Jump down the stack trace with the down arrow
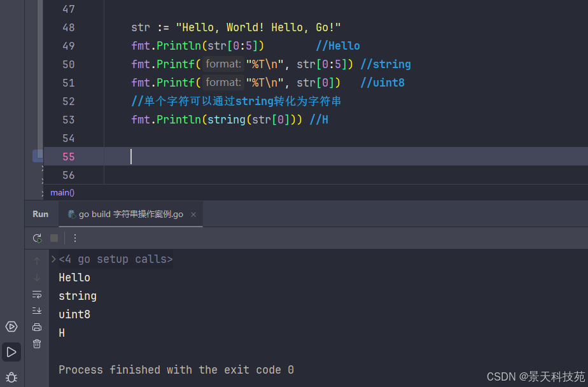Viewport: 588px width, 387px height. pos(37,278)
